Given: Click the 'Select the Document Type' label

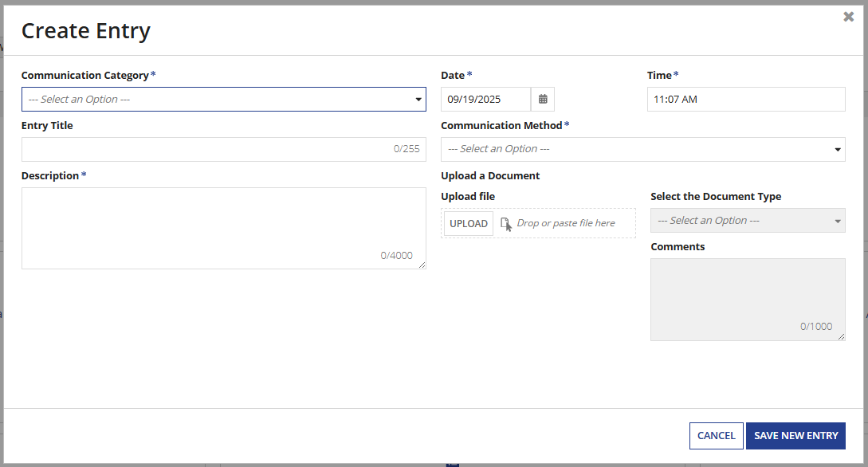Looking at the screenshot, I should click(716, 196).
